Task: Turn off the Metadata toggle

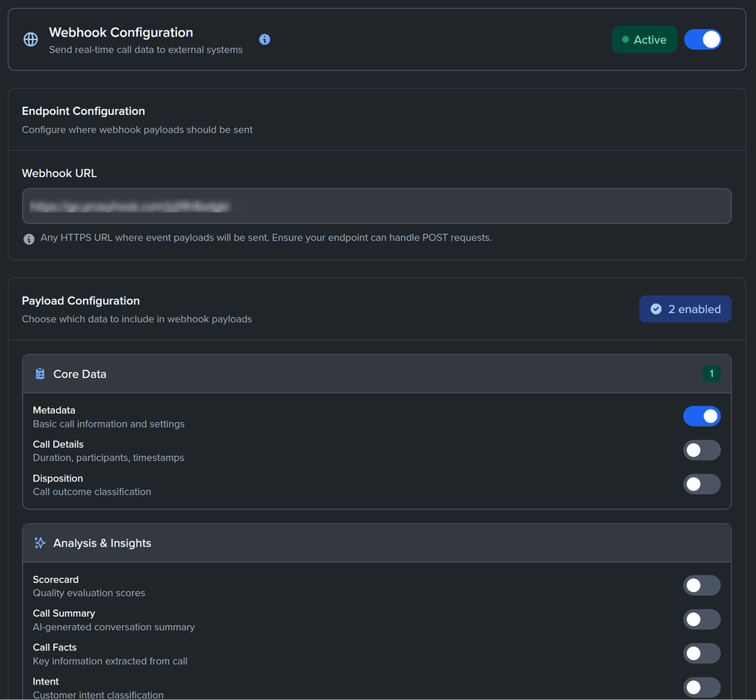Action: [702, 416]
